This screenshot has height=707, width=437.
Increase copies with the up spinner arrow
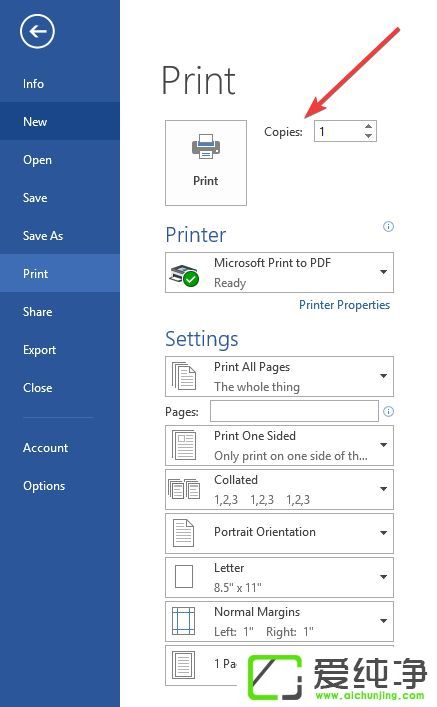point(368,126)
